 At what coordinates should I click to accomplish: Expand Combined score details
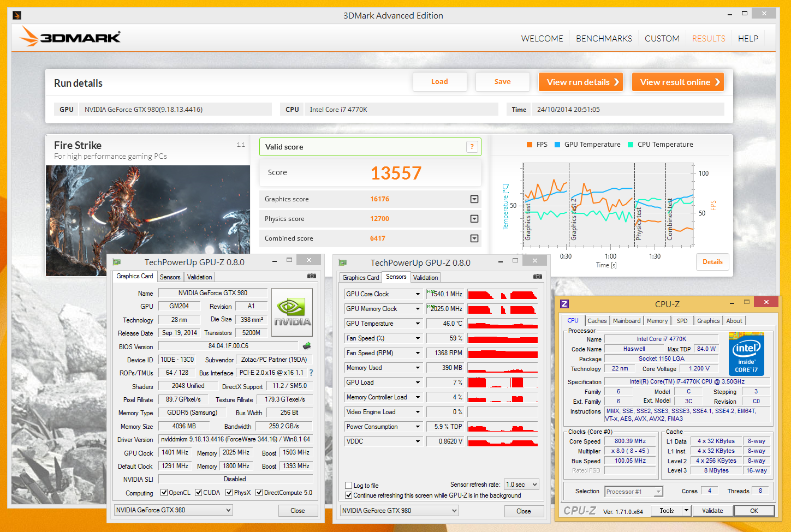tap(474, 238)
